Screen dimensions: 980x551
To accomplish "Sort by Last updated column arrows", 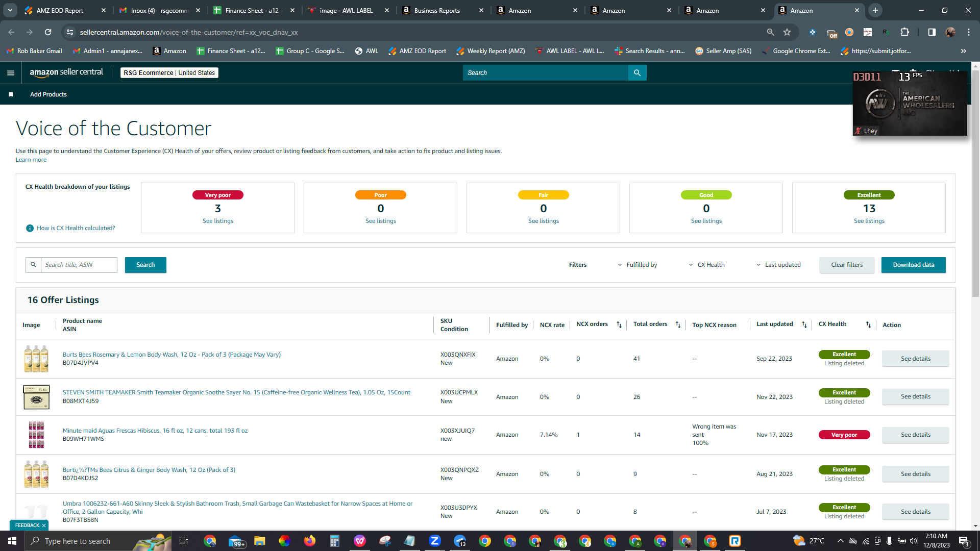I will coord(804,324).
